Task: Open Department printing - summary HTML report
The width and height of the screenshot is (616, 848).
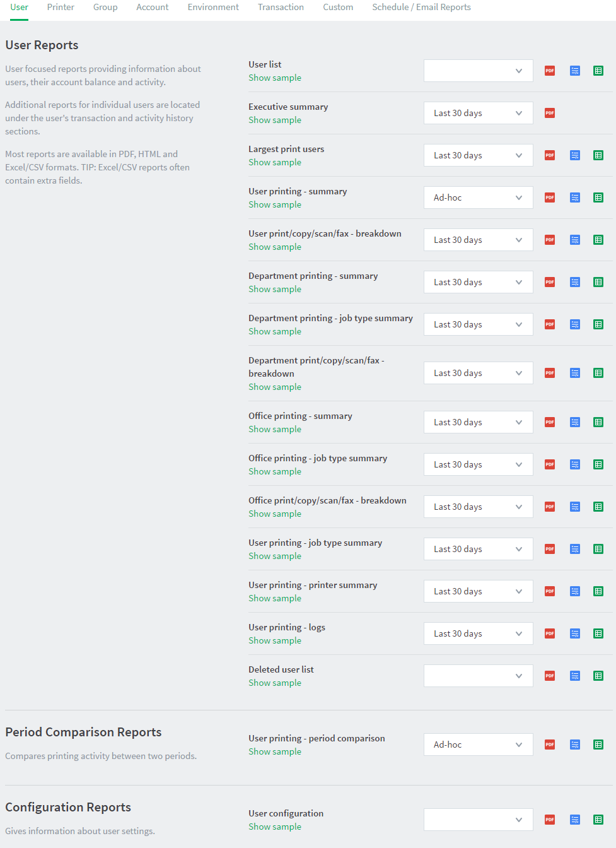Action: [575, 282]
